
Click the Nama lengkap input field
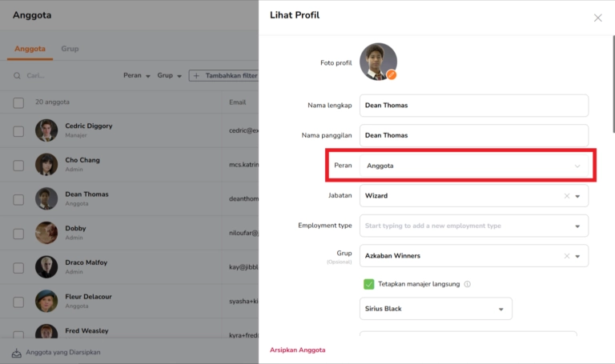tap(473, 106)
